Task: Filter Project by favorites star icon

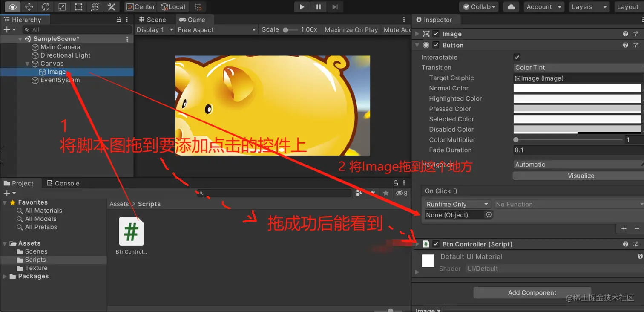Action: point(386,193)
